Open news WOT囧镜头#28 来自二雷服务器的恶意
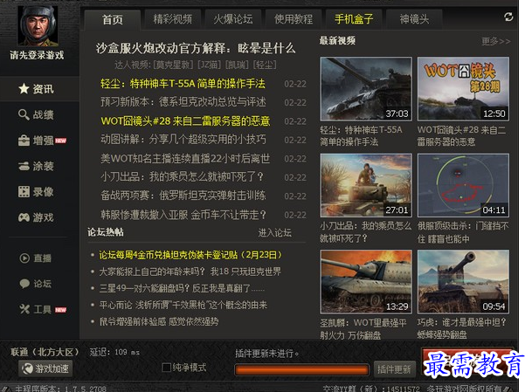This screenshot has width=532, height=392. pos(185,121)
